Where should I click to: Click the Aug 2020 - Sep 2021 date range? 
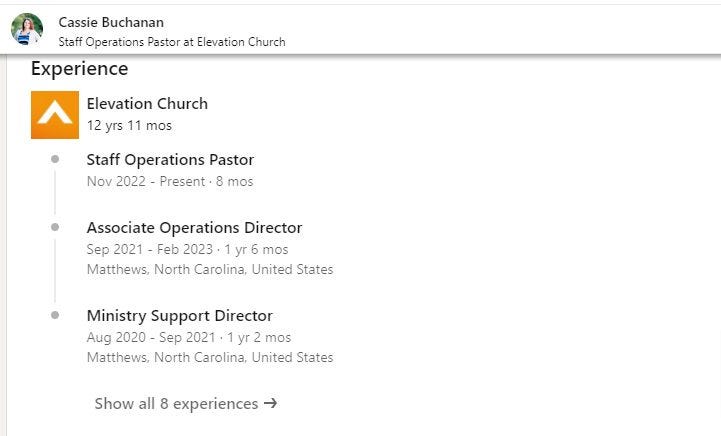click(151, 337)
